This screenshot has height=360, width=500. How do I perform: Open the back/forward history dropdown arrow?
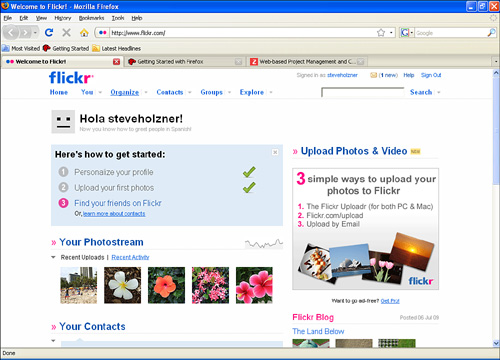35,33
